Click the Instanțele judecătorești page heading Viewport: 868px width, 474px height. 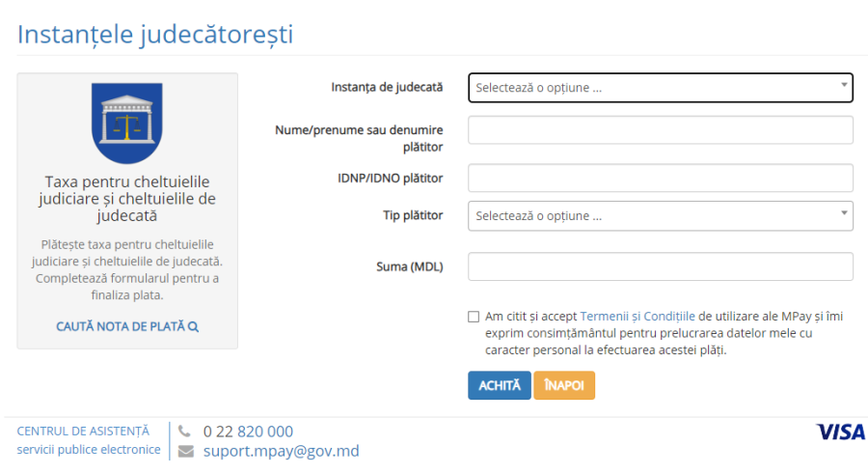(155, 34)
